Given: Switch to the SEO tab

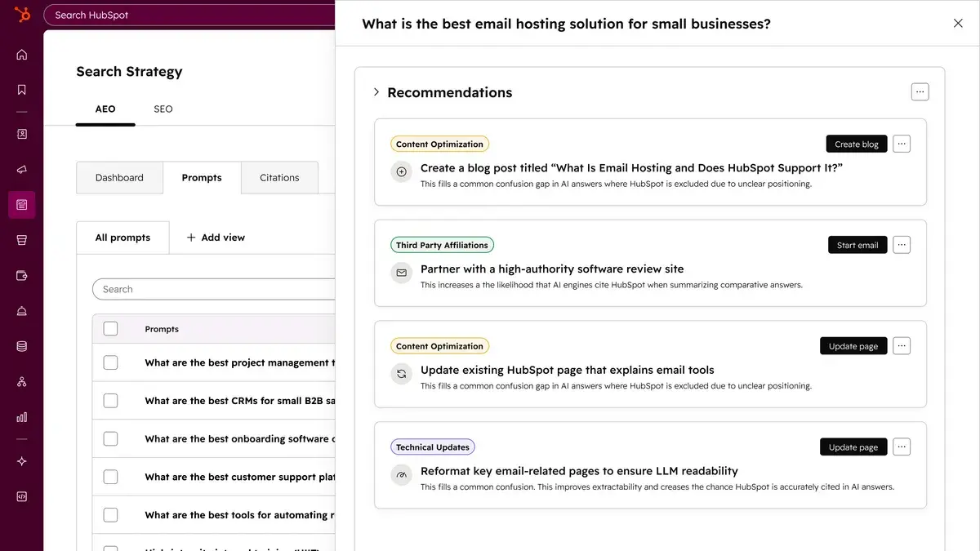Looking at the screenshot, I should (163, 109).
